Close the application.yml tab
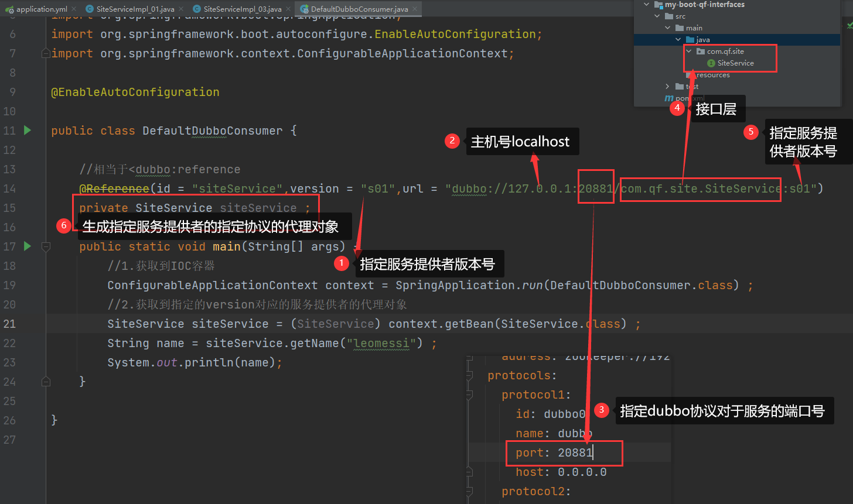The width and height of the screenshot is (853, 504). 73,9
